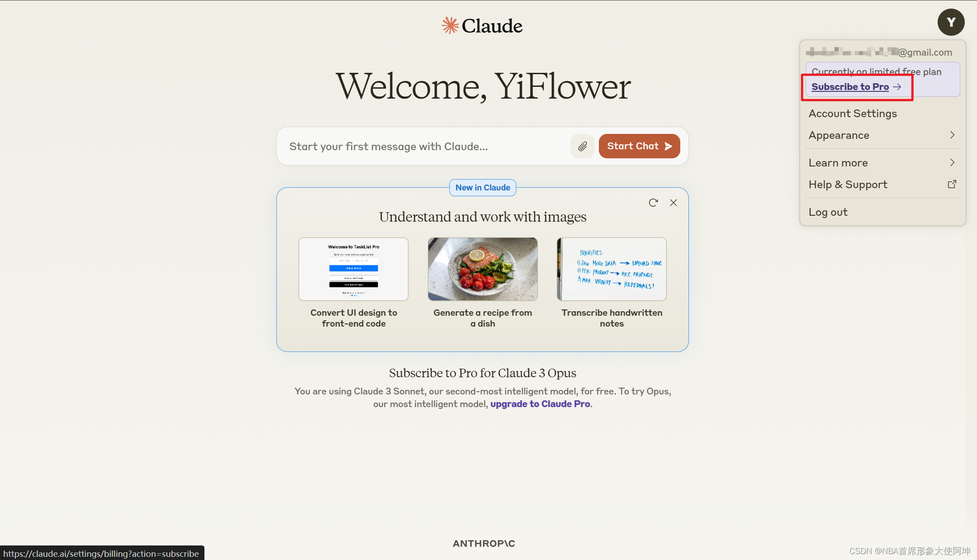
Task: Click the close X icon on feature card
Action: (x=673, y=203)
